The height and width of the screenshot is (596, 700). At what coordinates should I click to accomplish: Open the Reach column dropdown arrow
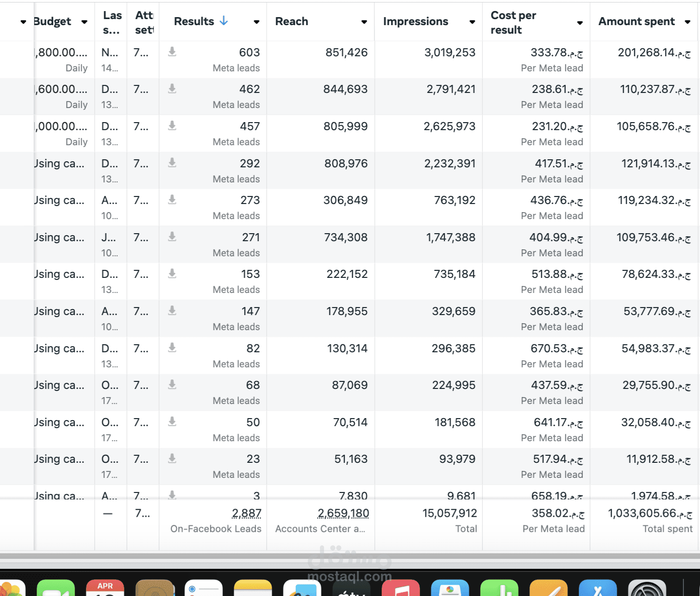pos(364,22)
